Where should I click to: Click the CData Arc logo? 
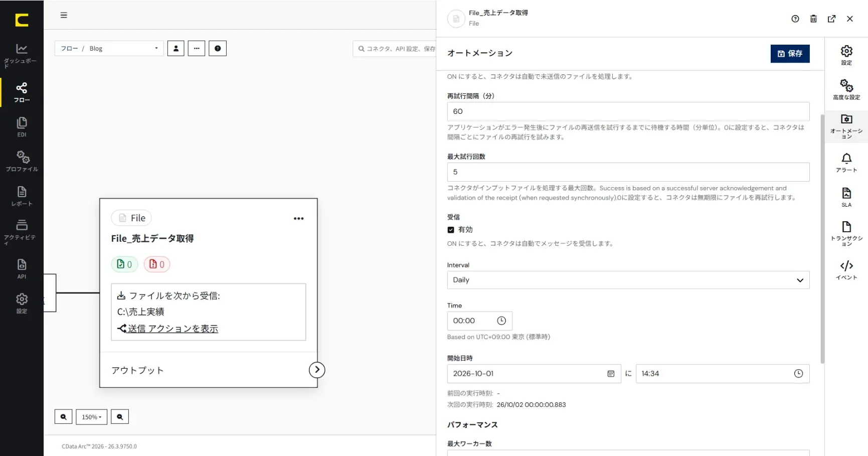pos(22,20)
